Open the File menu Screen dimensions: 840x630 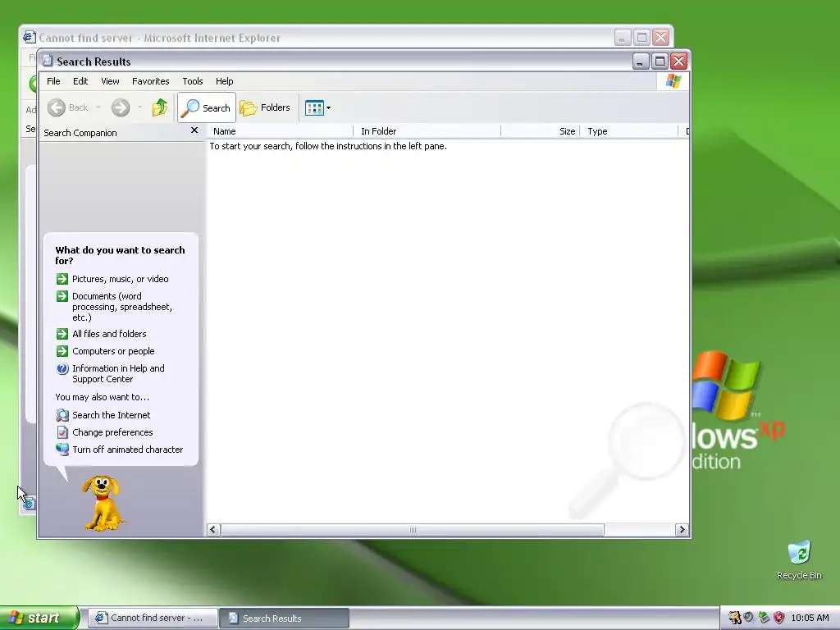coord(53,81)
